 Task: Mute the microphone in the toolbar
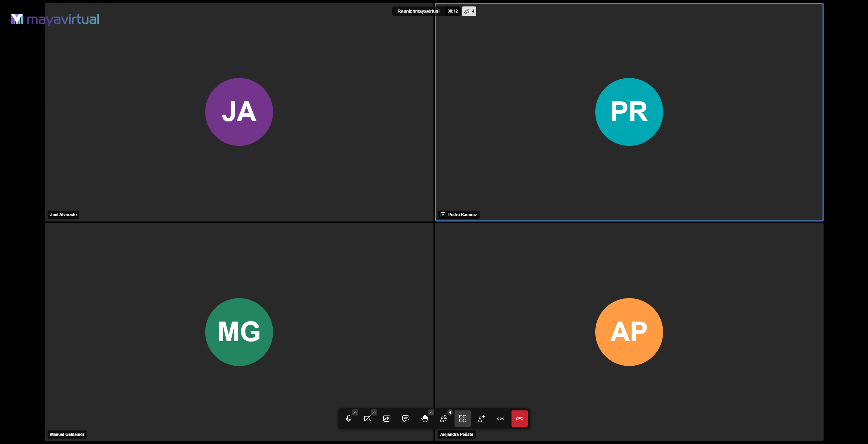click(348, 419)
